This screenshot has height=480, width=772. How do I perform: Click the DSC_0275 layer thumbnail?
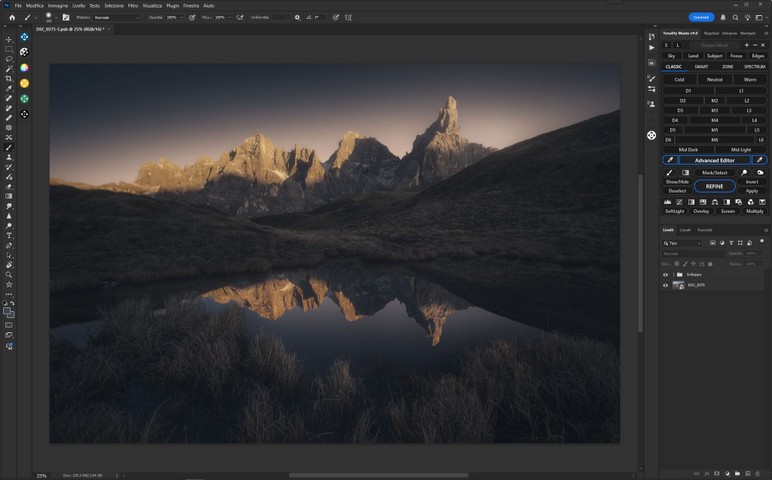tap(679, 285)
